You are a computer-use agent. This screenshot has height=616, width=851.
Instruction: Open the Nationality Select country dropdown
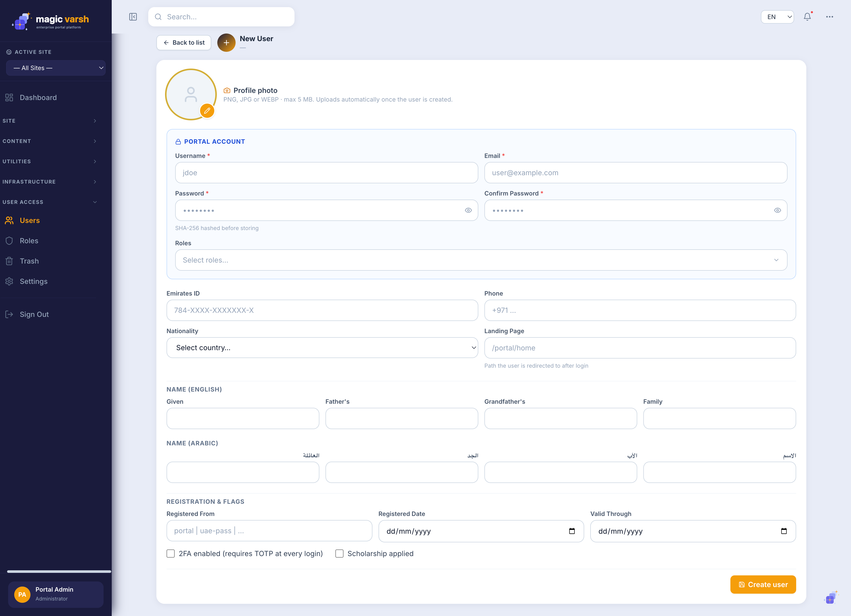pyautogui.click(x=322, y=348)
